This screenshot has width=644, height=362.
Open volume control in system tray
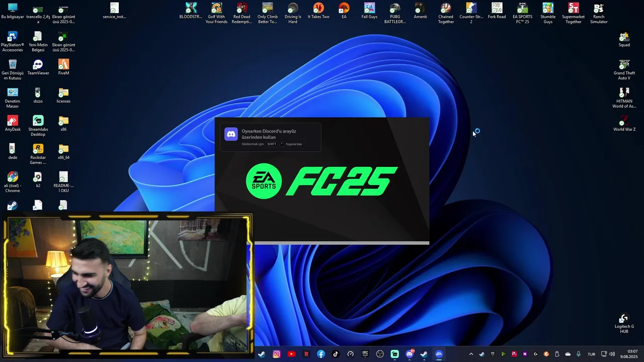(612, 354)
